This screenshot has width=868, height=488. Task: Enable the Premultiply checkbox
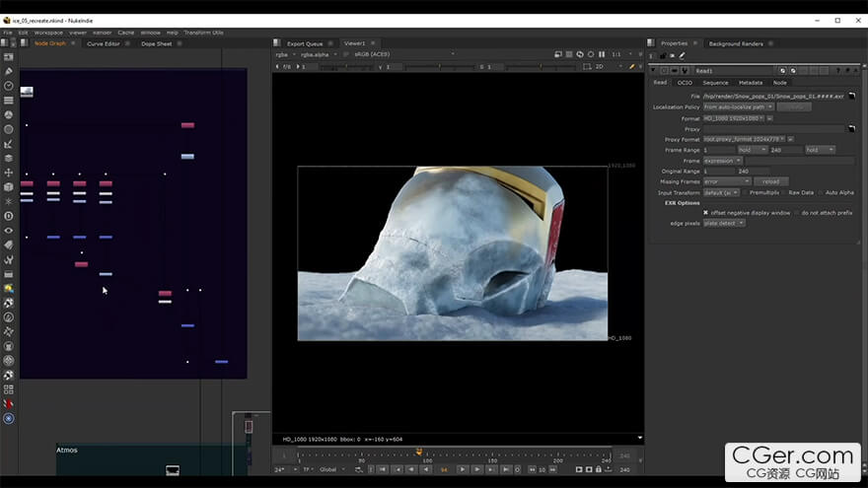click(745, 192)
